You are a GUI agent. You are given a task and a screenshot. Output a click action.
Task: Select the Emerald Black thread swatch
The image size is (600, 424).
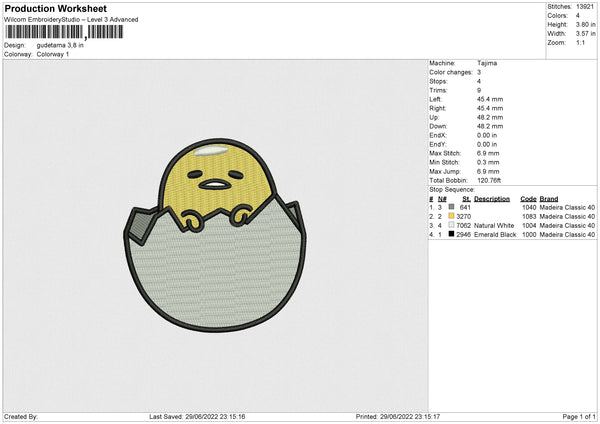tap(452, 234)
